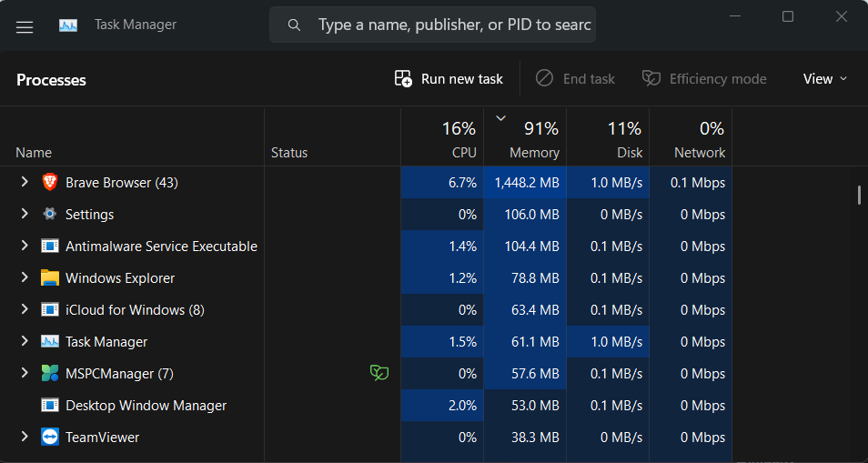This screenshot has width=868, height=463.
Task: Open the hamburger navigation menu
Action: coord(25,26)
